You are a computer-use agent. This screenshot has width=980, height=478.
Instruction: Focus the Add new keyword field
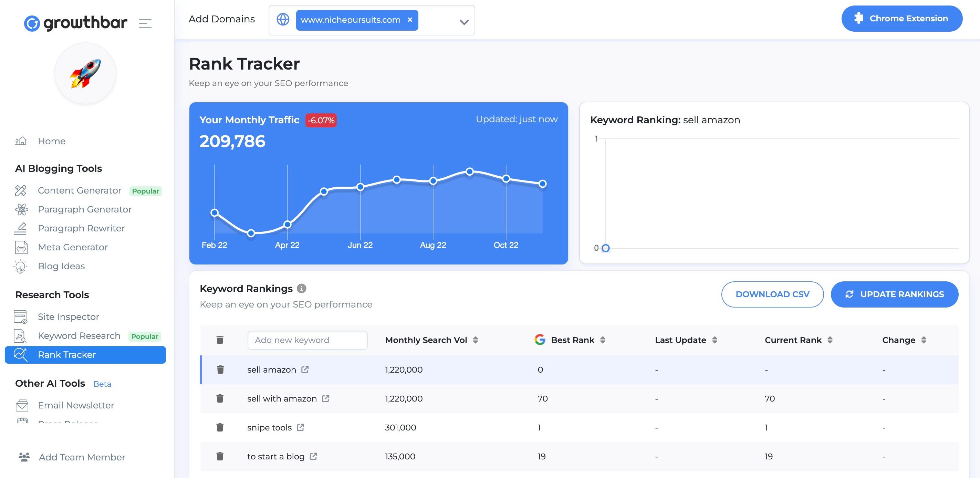[307, 340]
